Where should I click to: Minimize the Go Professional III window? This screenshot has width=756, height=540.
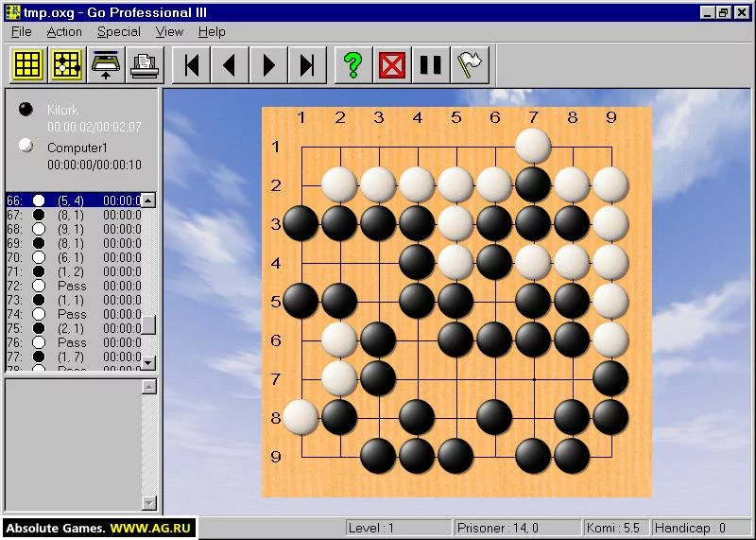707,12
